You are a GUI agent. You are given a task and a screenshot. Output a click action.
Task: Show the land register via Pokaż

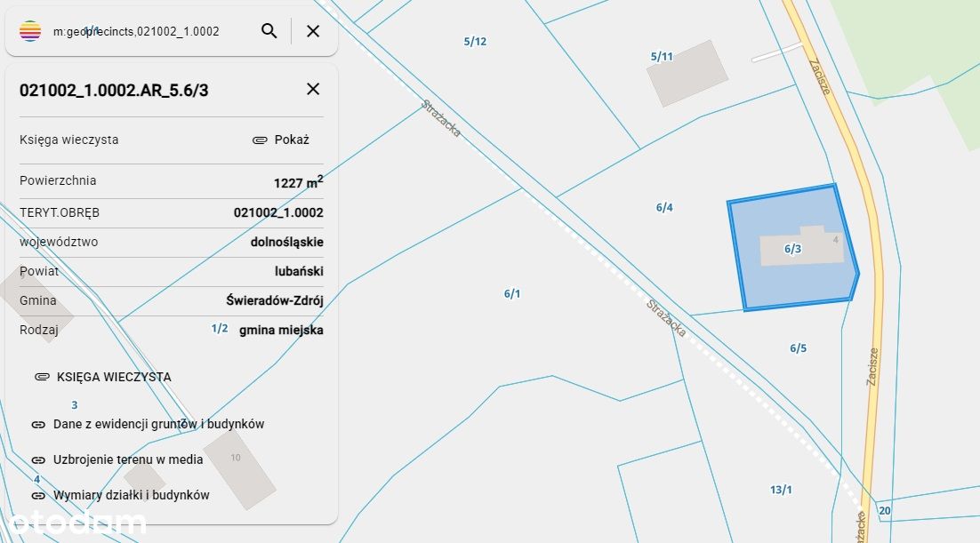(x=292, y=140)
